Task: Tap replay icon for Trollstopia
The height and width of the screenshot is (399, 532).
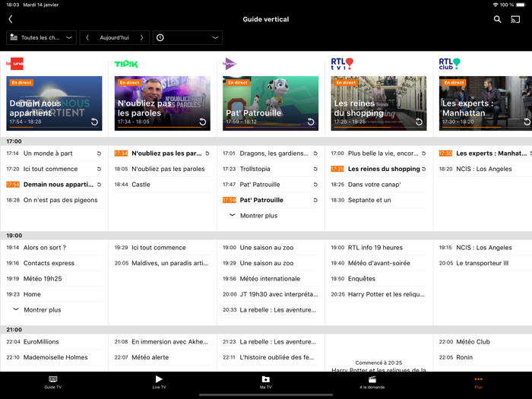Action: 315,169
